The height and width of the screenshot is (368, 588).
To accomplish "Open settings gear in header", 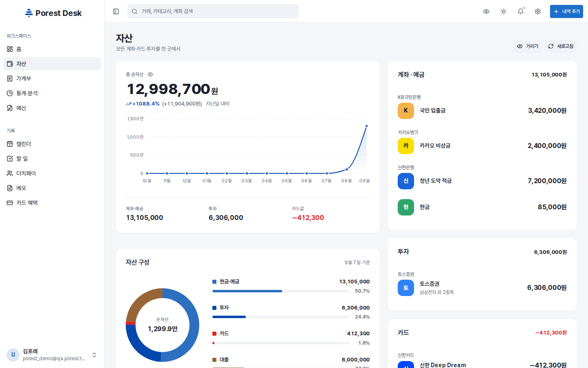I will tap(538, 11).
